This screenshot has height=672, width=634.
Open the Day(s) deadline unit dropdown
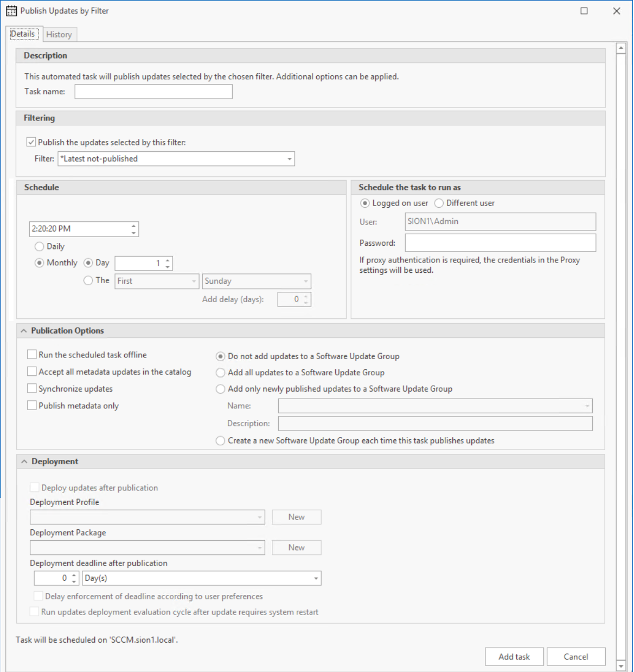click(x=316, y=579)
